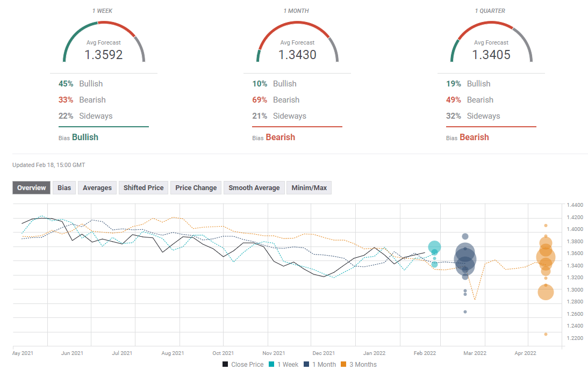Open the Smooth Average tab
Viewport: 588px width, 377px height.
point(254,187)
